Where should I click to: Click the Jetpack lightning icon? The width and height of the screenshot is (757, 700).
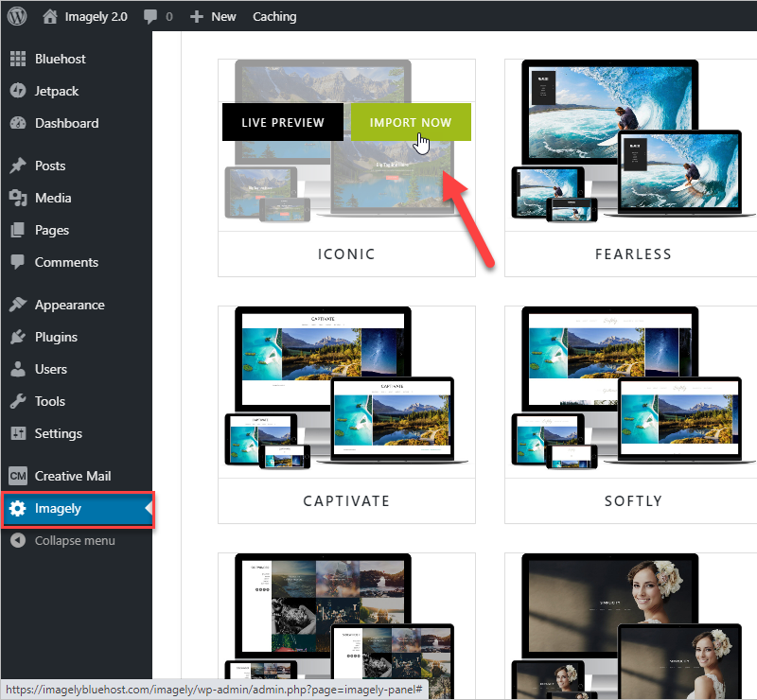point(18,91)
